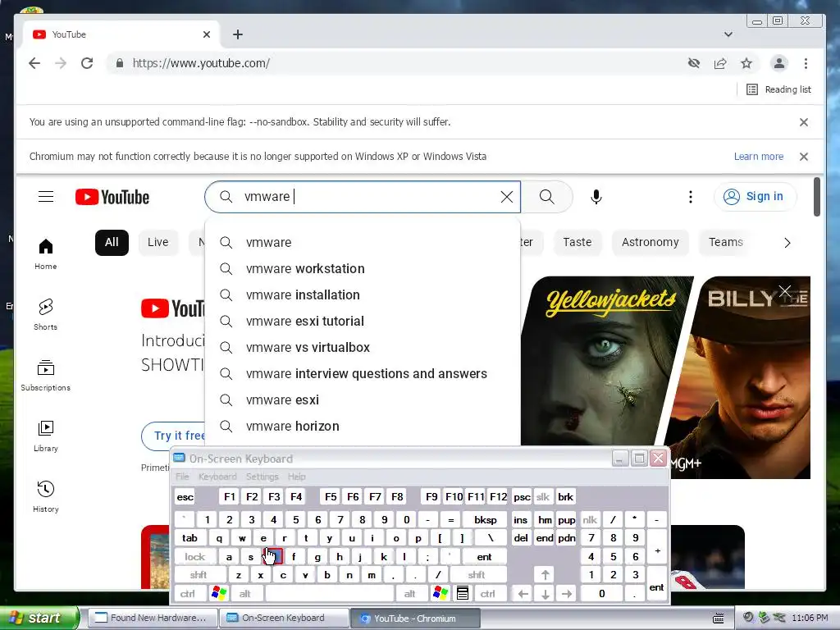Open the browser profile avatar button
The image size is (840, 630).
pos(779,63)
